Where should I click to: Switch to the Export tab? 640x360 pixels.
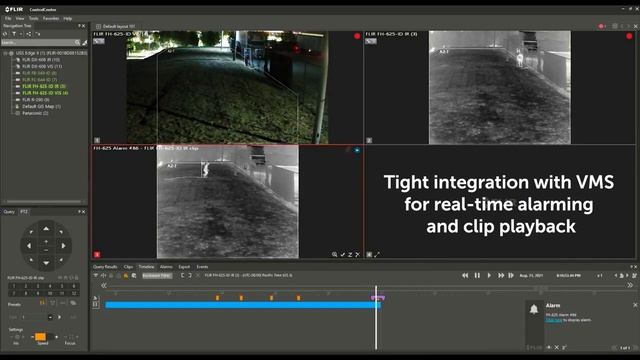184,267
